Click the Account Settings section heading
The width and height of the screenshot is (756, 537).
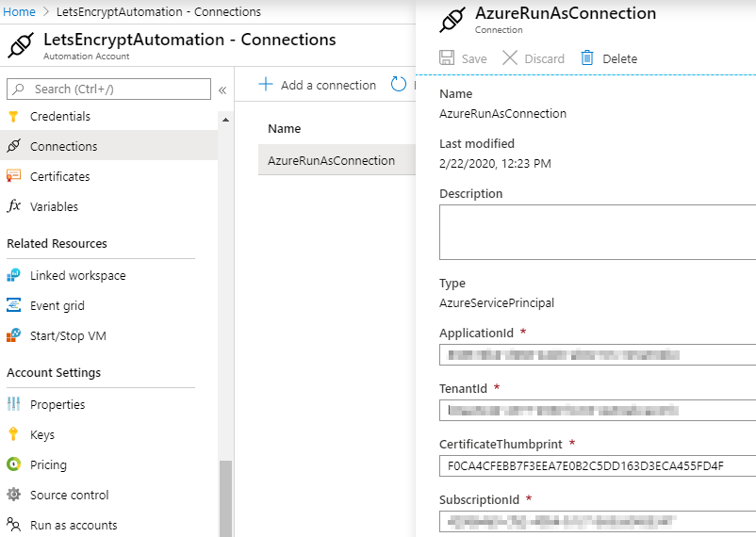click(x=54, y=373)
